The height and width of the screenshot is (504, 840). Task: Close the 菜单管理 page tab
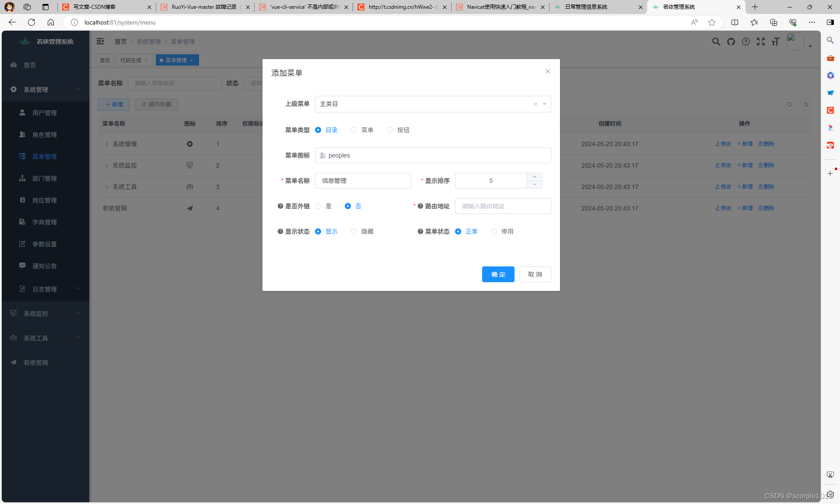192,60
